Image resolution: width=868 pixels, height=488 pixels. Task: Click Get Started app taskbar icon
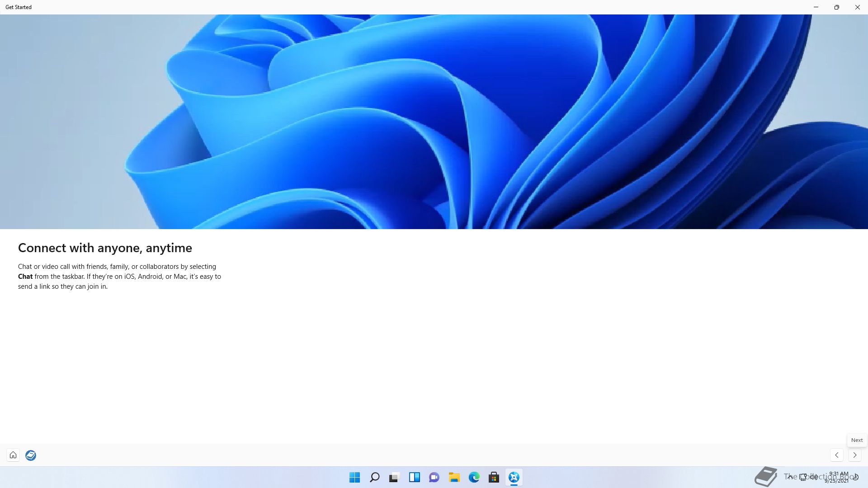coord(514,477)
